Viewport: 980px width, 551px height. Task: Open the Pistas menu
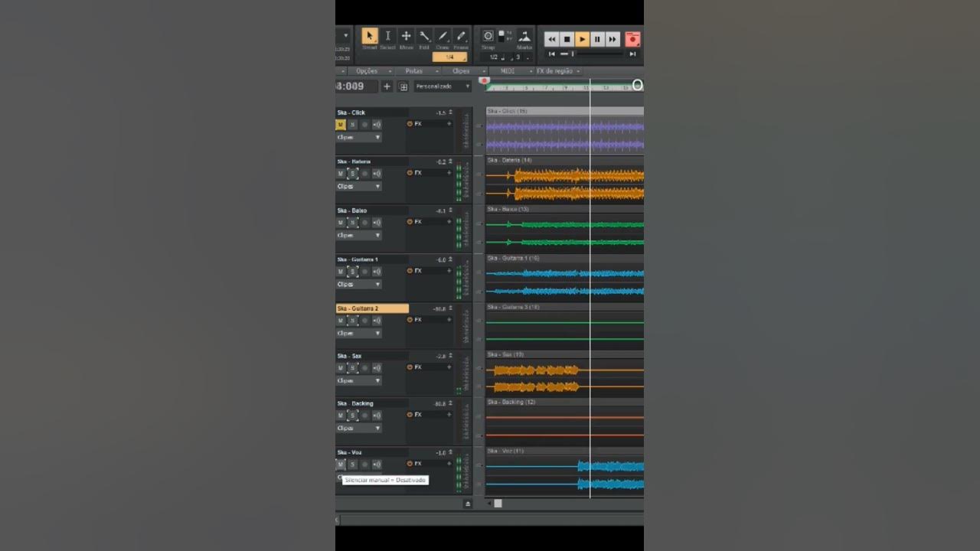coord(414,71)
